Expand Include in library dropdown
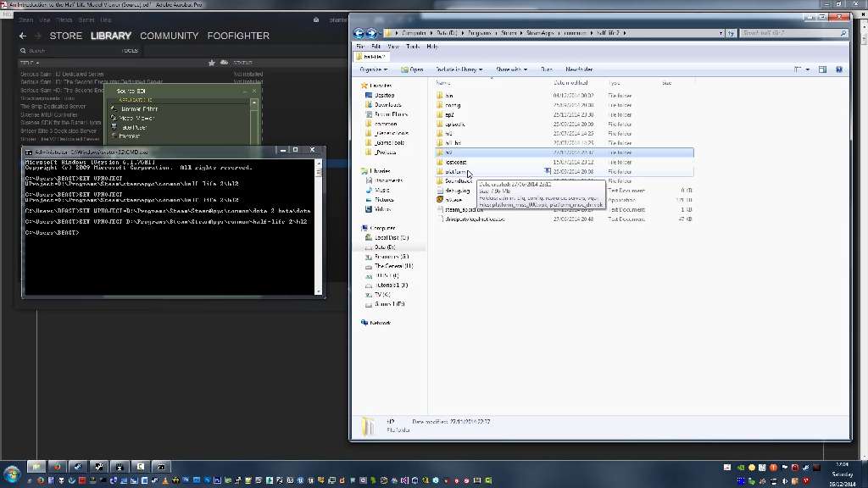 click(x=459, y=69)
